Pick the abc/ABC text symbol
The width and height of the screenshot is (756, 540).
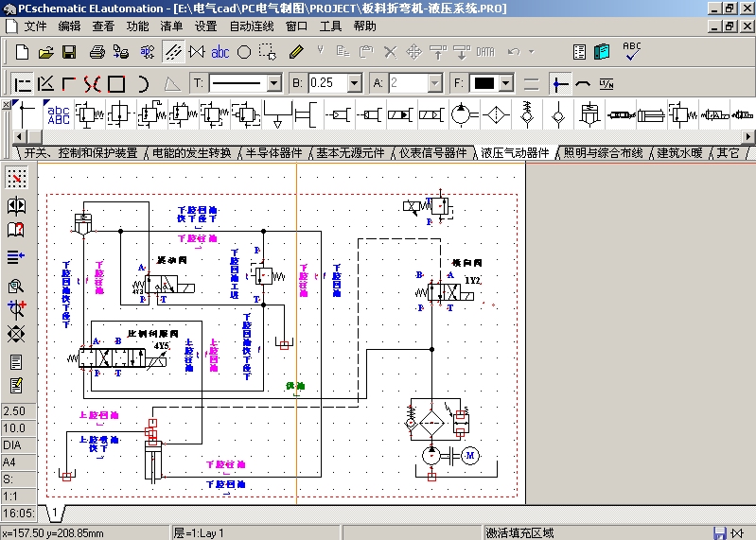click(x=59, y=114)
